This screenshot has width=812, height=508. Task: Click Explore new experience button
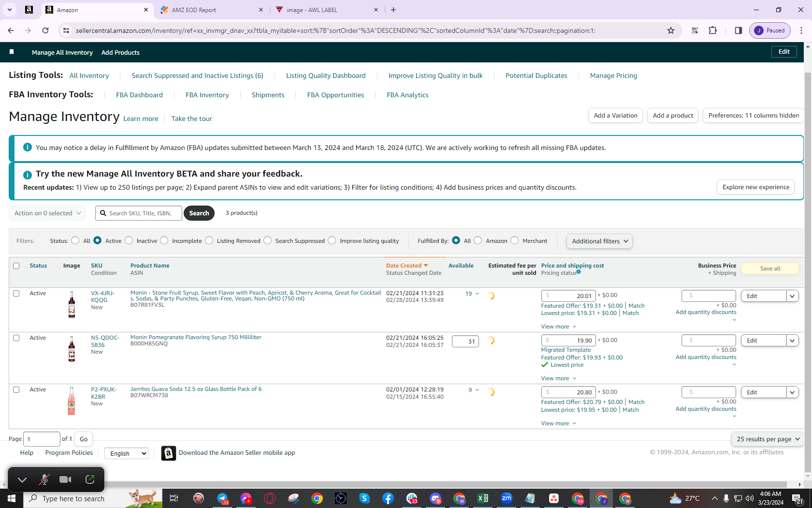[x=755, y=187]
